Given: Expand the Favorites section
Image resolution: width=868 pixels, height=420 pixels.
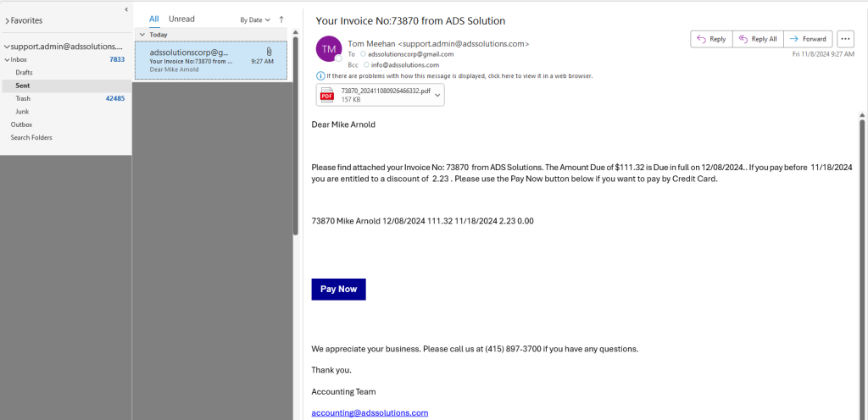Looking at the screenshot, I should [x=7, y=21].
